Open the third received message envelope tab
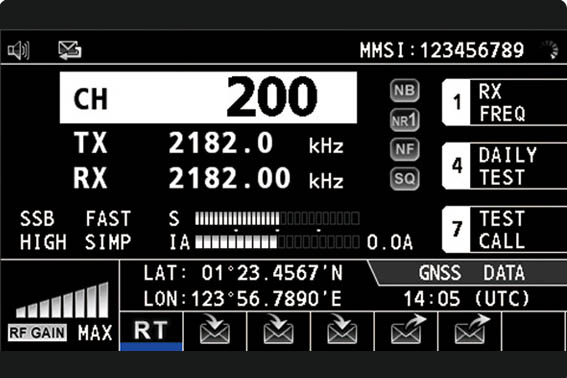Viewport: 567px width, 378px height. (x=342, y=331)
